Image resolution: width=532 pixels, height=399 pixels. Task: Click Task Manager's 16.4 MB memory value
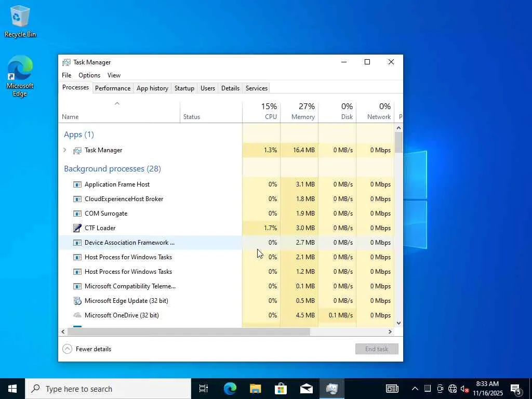[x=303, y=150]
